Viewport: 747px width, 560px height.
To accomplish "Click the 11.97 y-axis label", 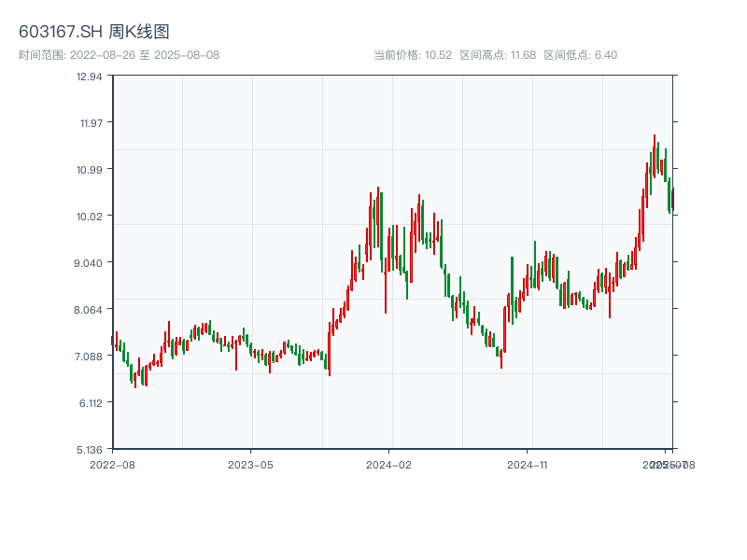I will [x=89, y=122].
